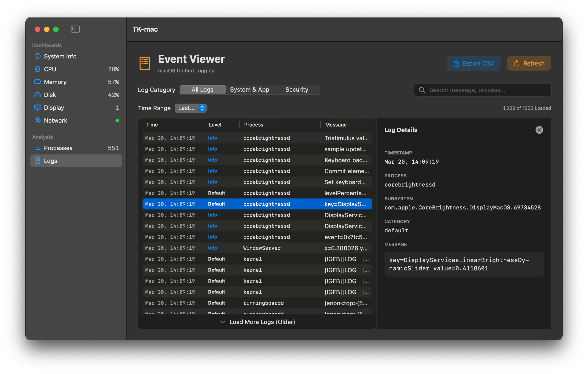Check the Network status indicator dot
Image resolution: width=588 pixels, height=374 pixels.
click(x=118, y=120)
